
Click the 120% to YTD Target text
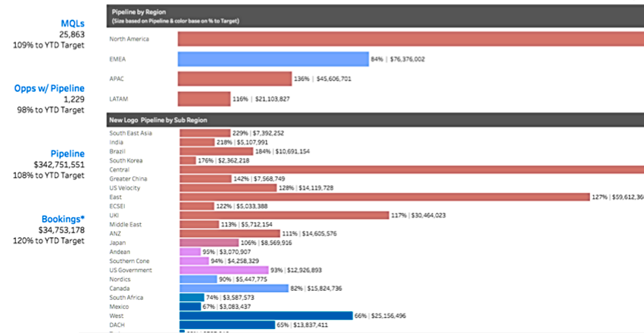pyautogui.click(x=50, y=240)
